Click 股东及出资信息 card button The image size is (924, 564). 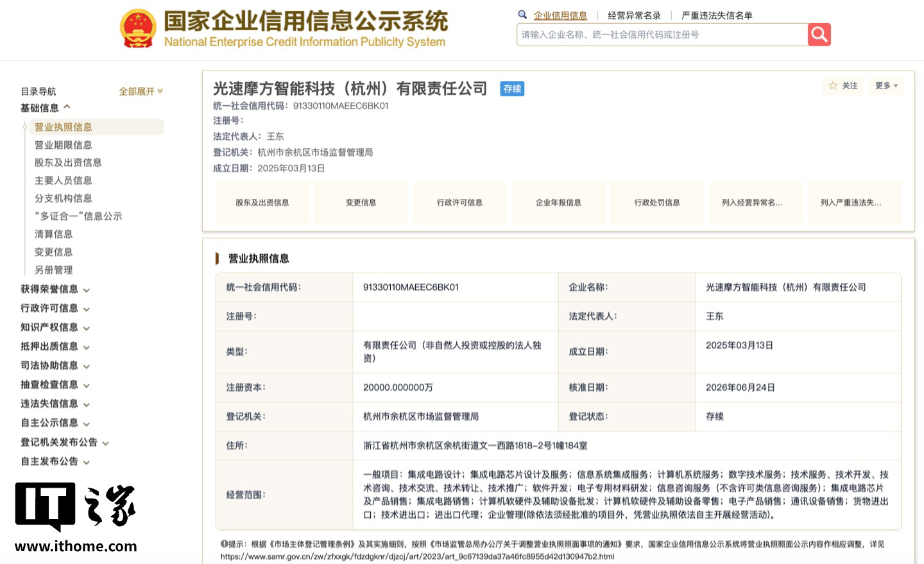click(x=262, y=203)
